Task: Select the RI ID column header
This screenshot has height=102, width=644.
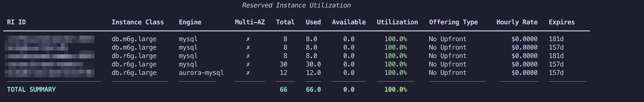Action: pyautogui.click(x=16, y=22)
